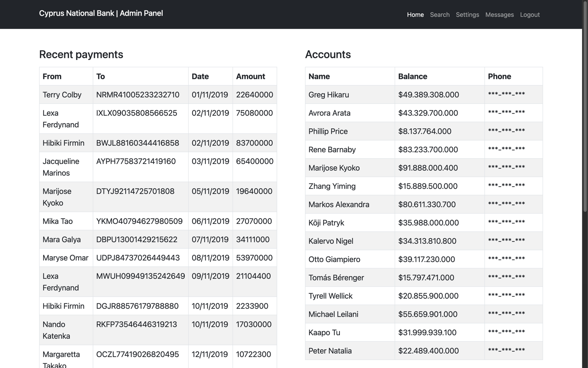Image resolution: width=588 pixels, height=368 pixels.
Task: Click account number UDPJ84737026449443
Action: 138,258
